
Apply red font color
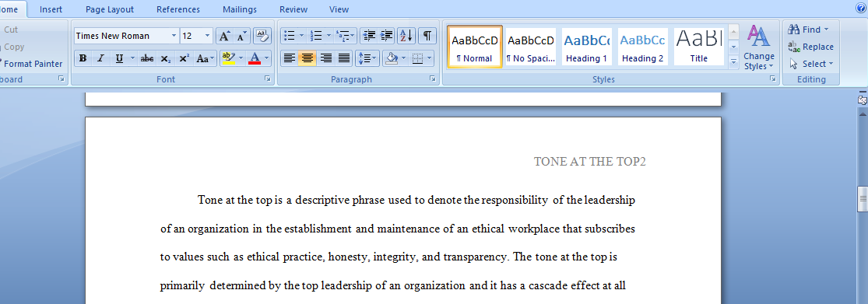pyautogui.click(x=255, y=58)
